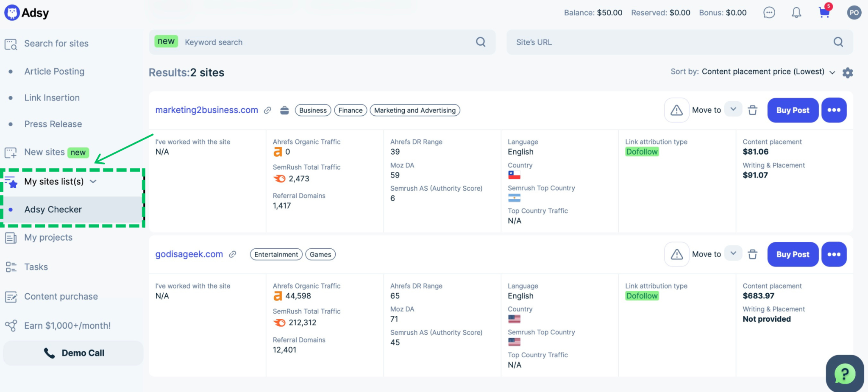This screenshot has height=392, width=868.
Task: Go to Article Posting menu item
Action: point(54,72)
